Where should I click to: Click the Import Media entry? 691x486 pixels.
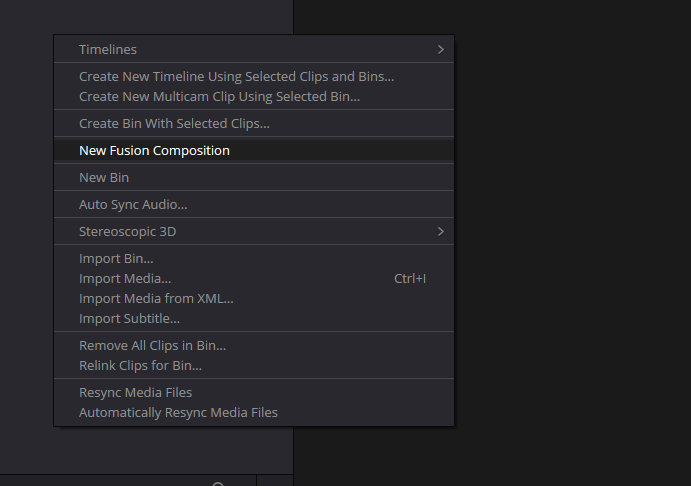coord(125,279)
